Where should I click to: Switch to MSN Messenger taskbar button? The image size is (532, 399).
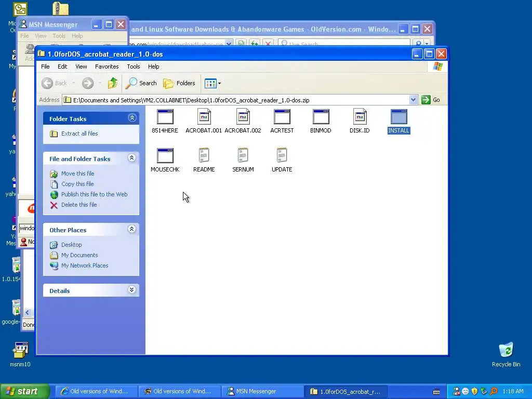pyautogui.click(x=262, y=392)
